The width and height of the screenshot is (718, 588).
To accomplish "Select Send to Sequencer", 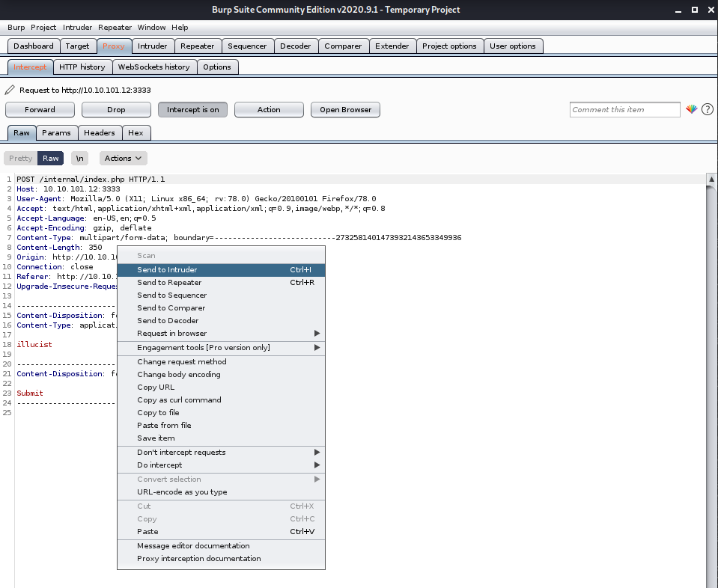I will (x=221, y=295).
